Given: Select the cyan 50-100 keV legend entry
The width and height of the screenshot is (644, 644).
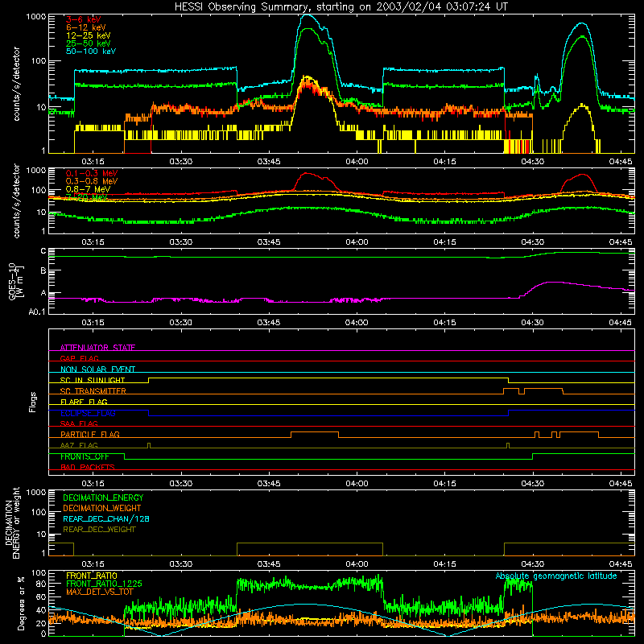Looking at the screenshot, I should 91,52.
